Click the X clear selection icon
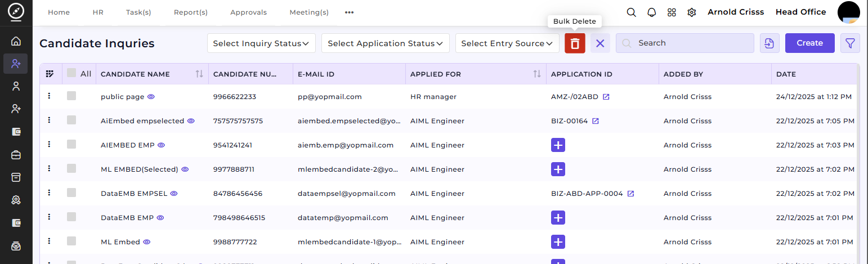The width and height of the screenshot is (868, 264). click(600, 43)
